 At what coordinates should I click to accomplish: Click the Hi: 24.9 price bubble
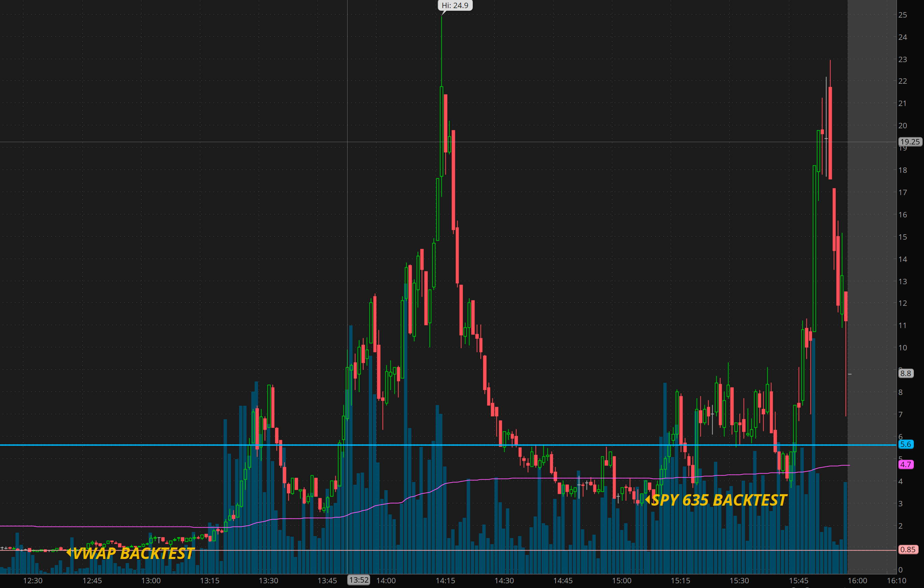455,6
